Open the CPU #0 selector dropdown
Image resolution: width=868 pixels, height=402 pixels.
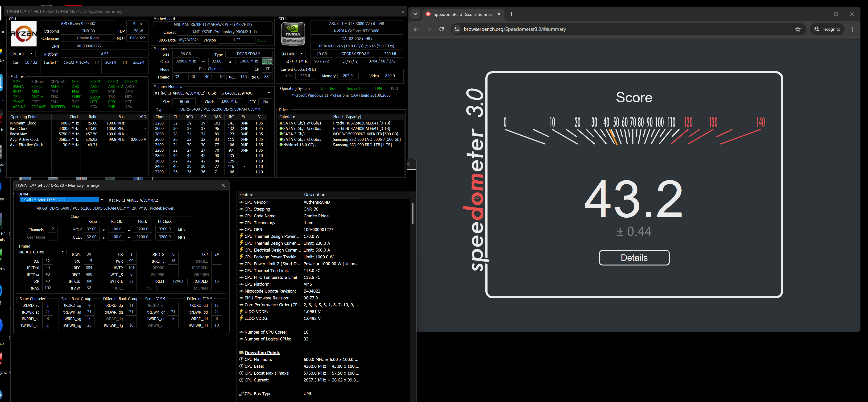point(22,54)
